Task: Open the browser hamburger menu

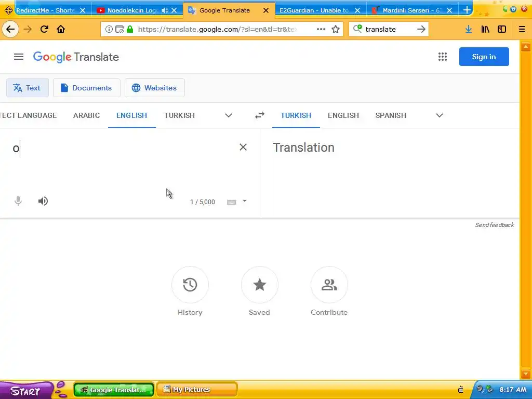Action: tap(522, 29)
